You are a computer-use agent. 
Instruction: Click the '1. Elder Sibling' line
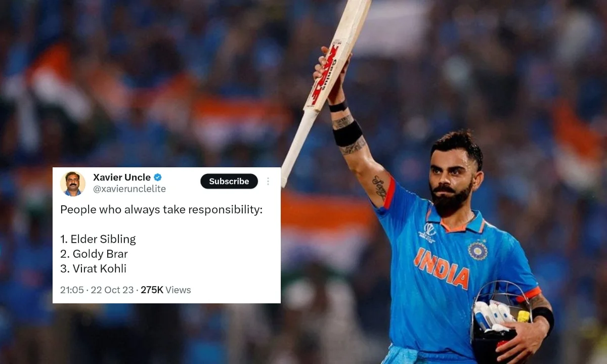click(98, 239)
